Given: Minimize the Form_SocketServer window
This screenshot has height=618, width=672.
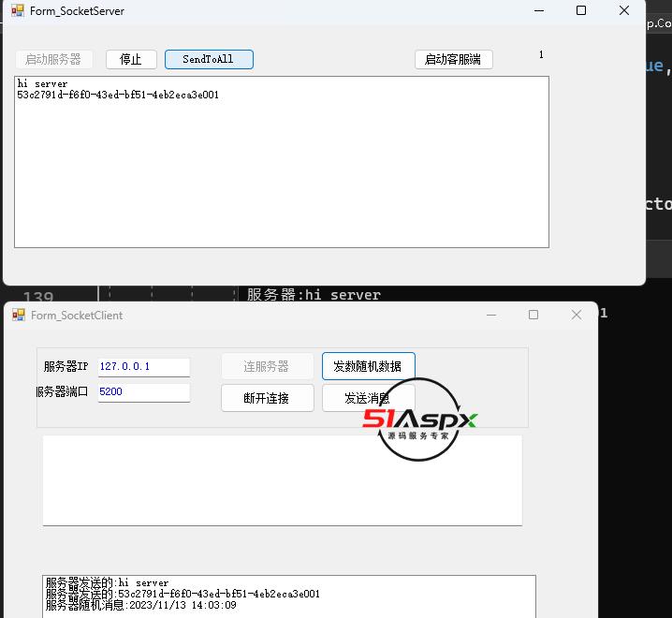Looking at the screenshot, I should point(539,10).
